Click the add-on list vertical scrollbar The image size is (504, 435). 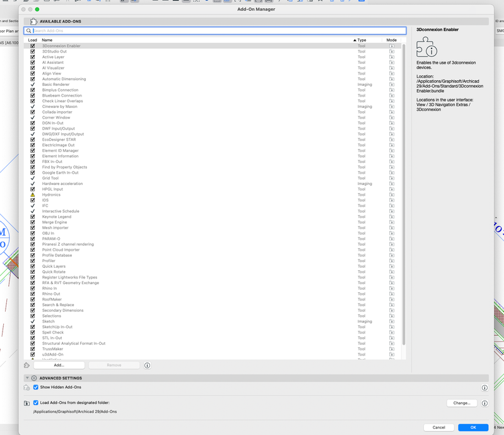tap(404, 194)
